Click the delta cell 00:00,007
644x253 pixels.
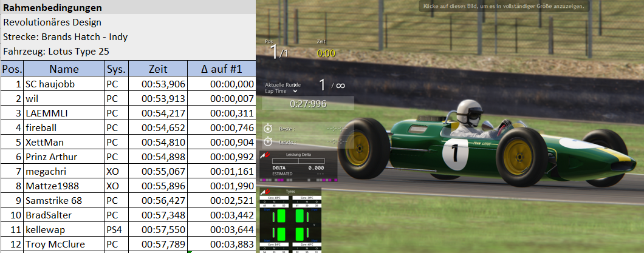(x=222, y=98)
